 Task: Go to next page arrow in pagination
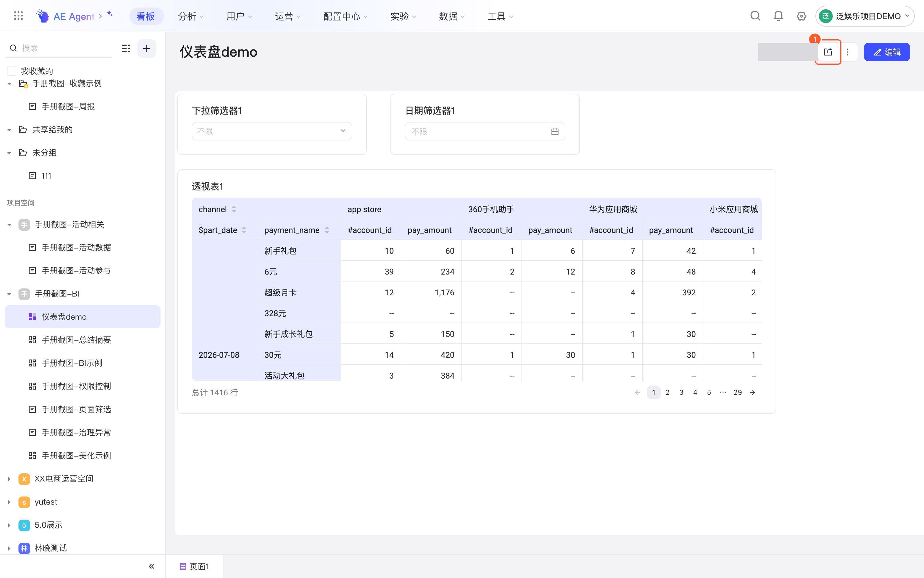tap(752, 392)
